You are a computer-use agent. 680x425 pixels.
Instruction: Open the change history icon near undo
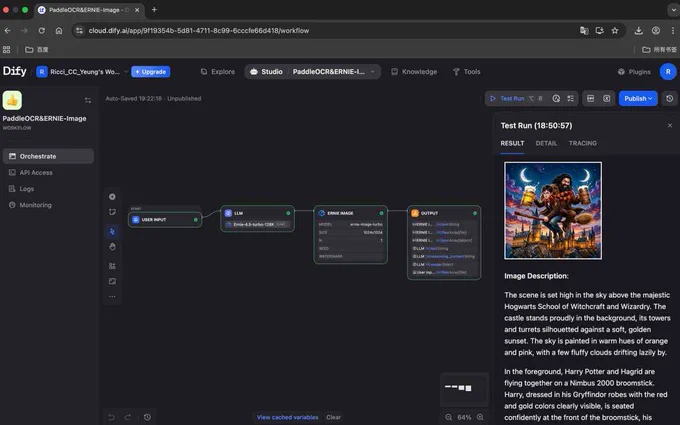[x=147, y=417]
